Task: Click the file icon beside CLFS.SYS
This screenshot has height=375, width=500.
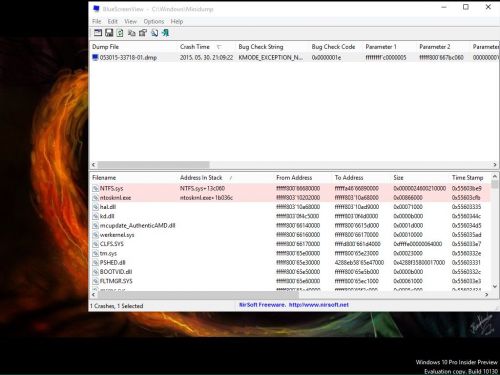Action: tap(96, 244)
